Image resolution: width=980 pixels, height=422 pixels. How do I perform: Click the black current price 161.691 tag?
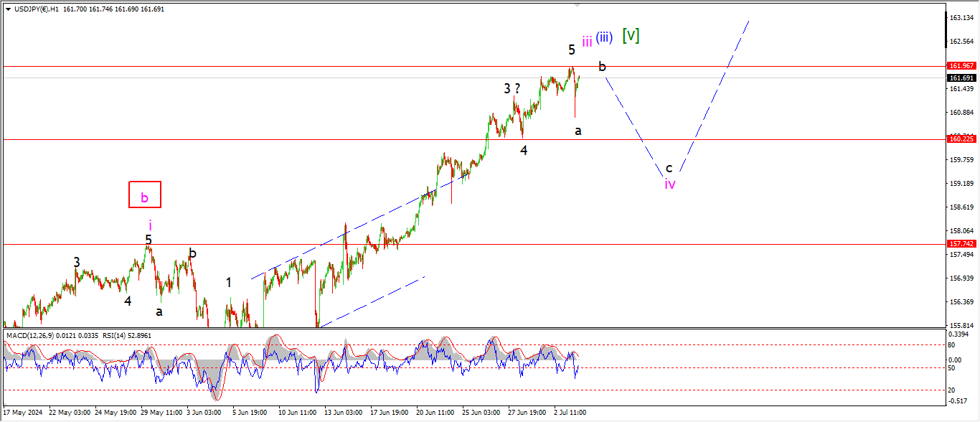tap(961, 78)
